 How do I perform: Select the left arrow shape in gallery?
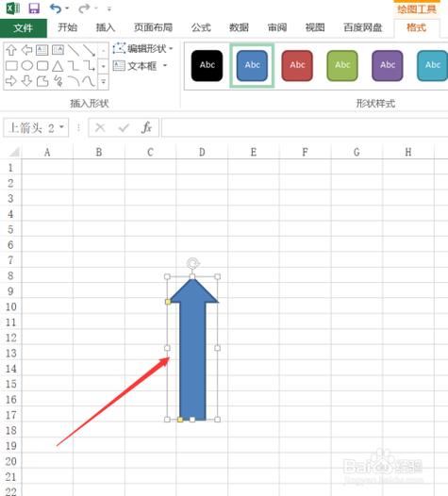click(x=27, y=50)
